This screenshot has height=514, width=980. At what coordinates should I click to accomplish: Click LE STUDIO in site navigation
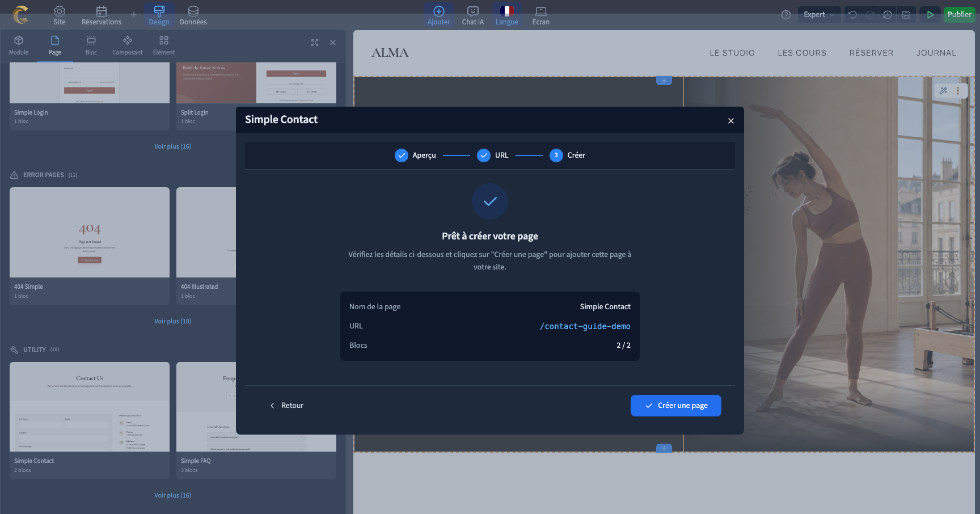click(x=732, y=53)
